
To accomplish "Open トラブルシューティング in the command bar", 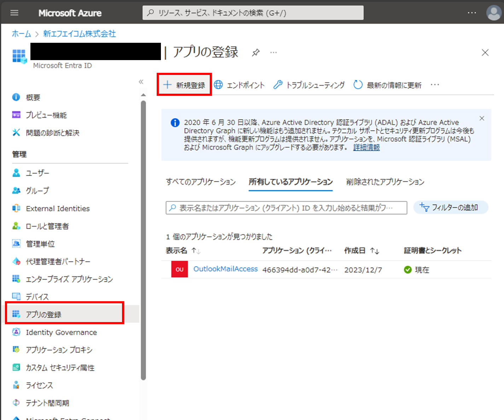I will 309,85.
